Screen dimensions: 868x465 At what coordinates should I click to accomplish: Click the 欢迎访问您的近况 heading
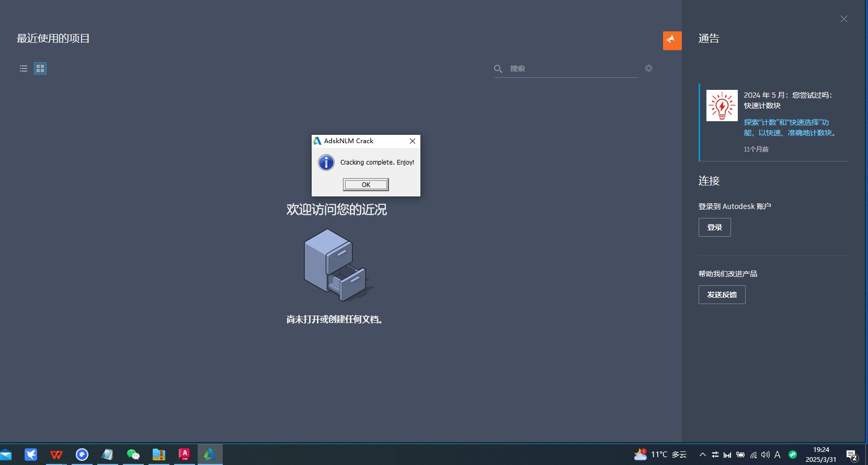coord(337,210)
